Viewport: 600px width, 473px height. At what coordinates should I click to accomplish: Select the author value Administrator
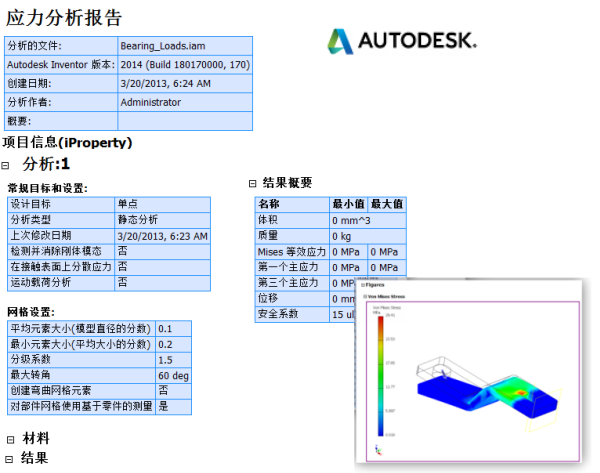pyautogui.click(x=151, y=102)
